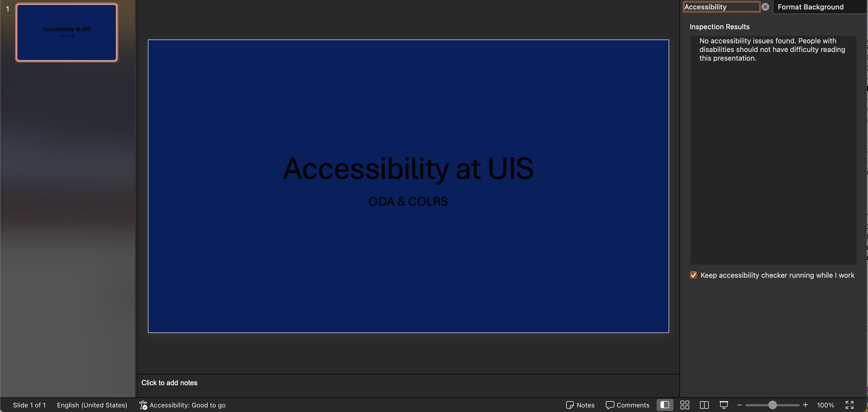Viewport: 868px width, 412px height.
Task: Toggle Keep accessibility checker running checkbox
Action: (x=692, y=275)
